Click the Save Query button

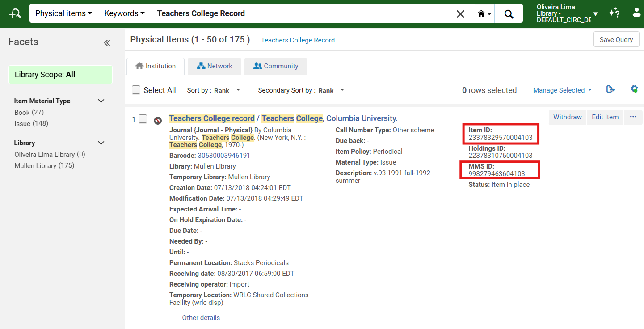pos(616,40)
